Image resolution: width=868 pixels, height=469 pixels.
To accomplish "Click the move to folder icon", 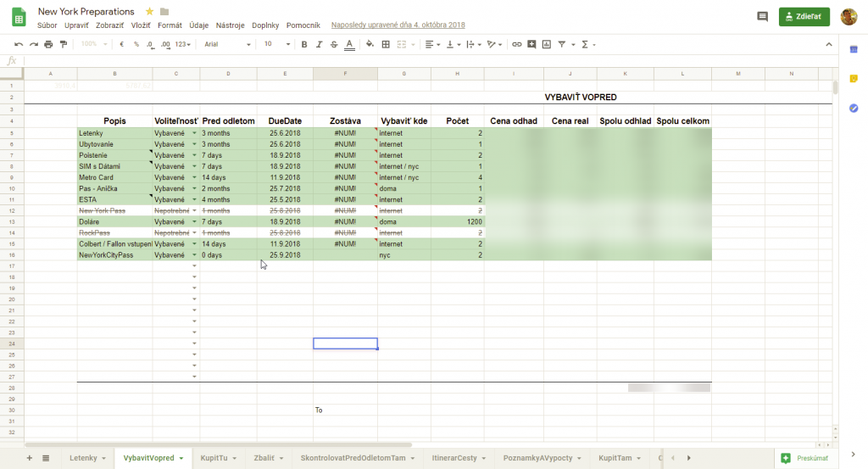I will (164, 11).
